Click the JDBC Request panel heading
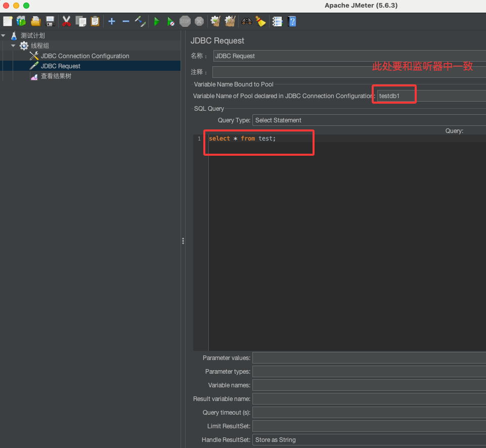The height and width of the screenshot is (448, 486). coord(217,40)
